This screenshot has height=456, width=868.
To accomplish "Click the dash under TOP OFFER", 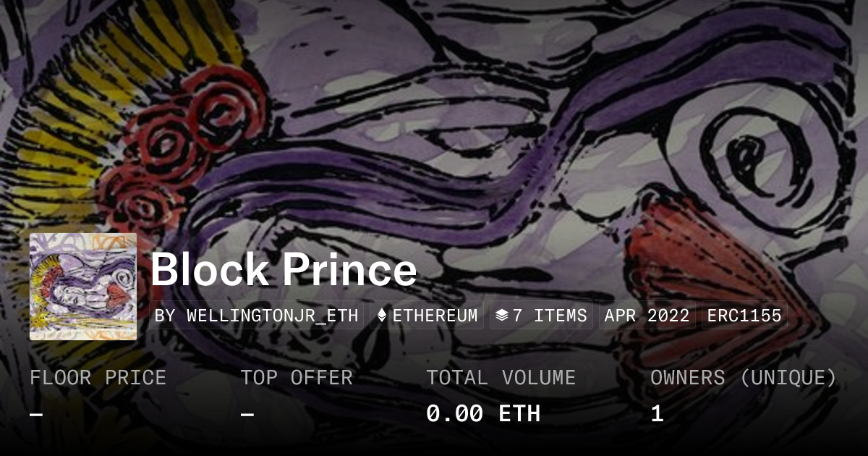I will click(247, 414).
